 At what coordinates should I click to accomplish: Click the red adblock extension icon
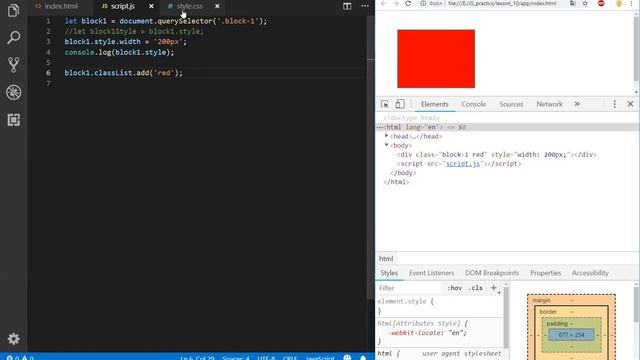601,4
